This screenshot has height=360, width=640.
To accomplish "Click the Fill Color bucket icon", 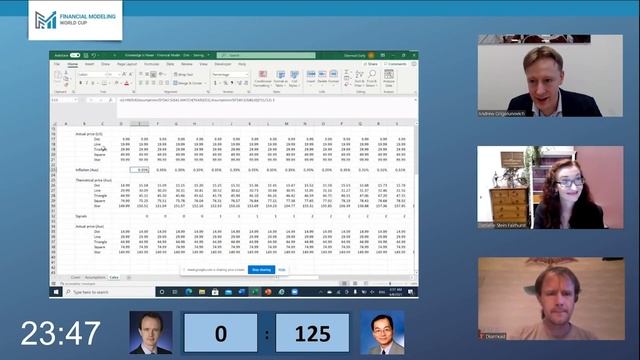I will pos(116,83).
